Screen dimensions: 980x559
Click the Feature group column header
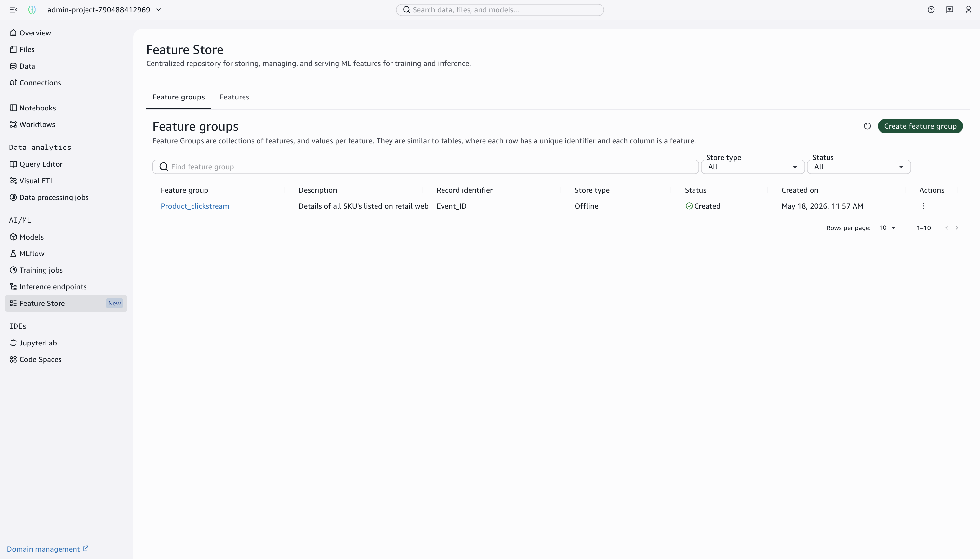[x=184, y=190]
